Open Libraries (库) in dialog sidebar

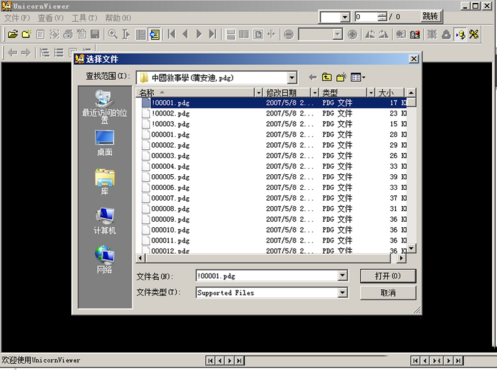(105, 182)
